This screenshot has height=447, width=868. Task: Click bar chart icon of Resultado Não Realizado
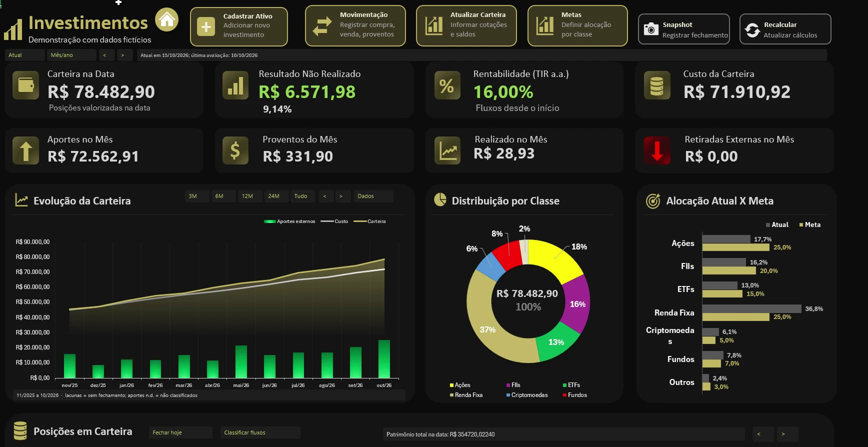coord(235,85)
